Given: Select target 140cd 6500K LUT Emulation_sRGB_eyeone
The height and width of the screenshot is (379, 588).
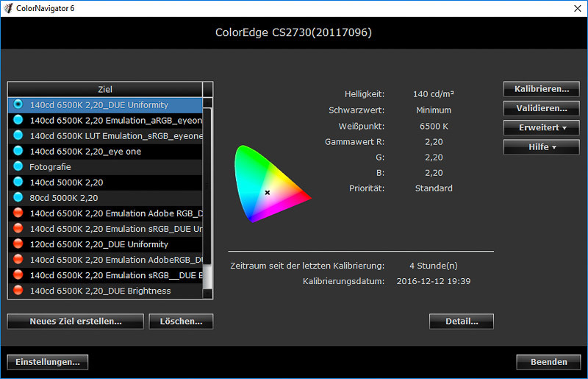Looking at the screenshot, I should click(105, 135).
